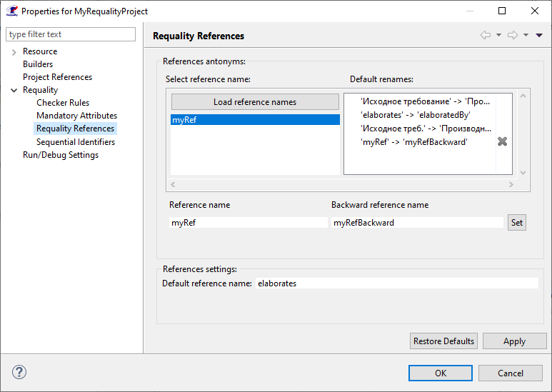
Task: Click the Set button
Action: tap(517, 222)
